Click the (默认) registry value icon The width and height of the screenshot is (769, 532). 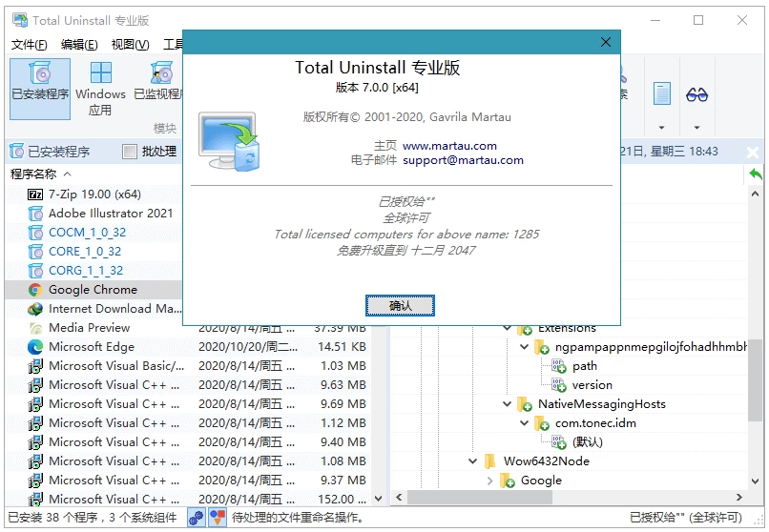(558, 442)
